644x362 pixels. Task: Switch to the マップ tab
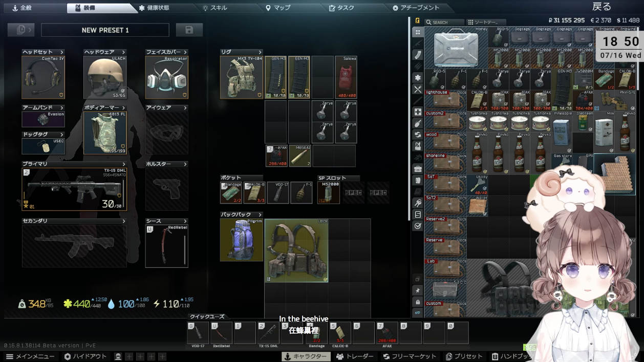tap(278, 8)
